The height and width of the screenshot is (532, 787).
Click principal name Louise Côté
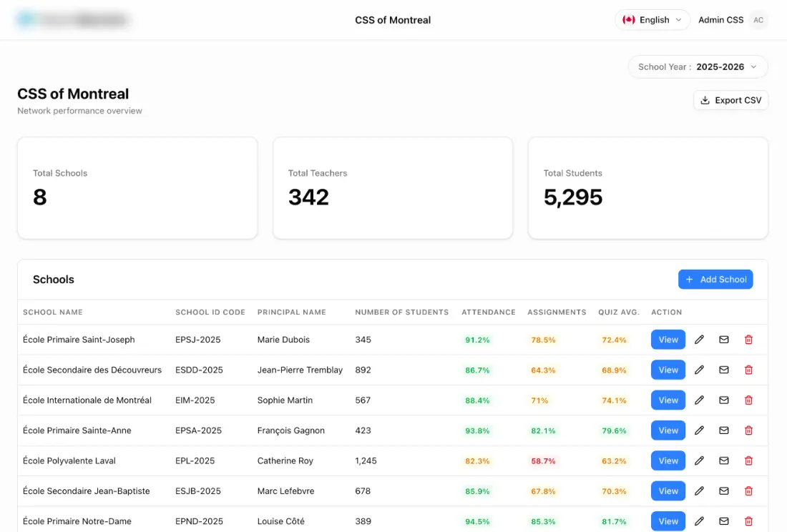pyautogui.click(x=280, y=521)
